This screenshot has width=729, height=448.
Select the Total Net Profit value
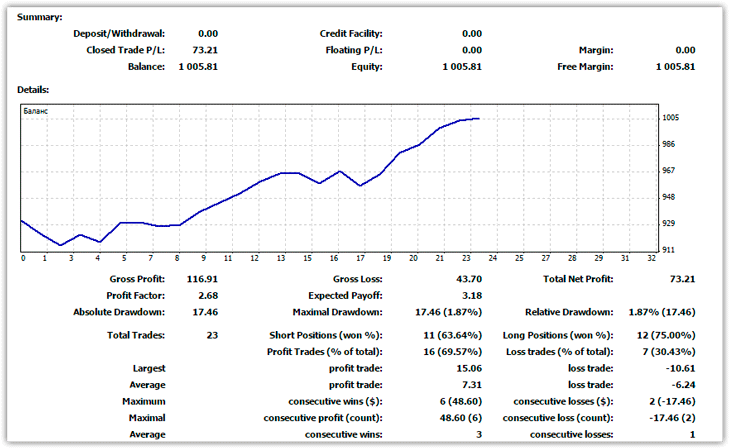coord(682,279)
